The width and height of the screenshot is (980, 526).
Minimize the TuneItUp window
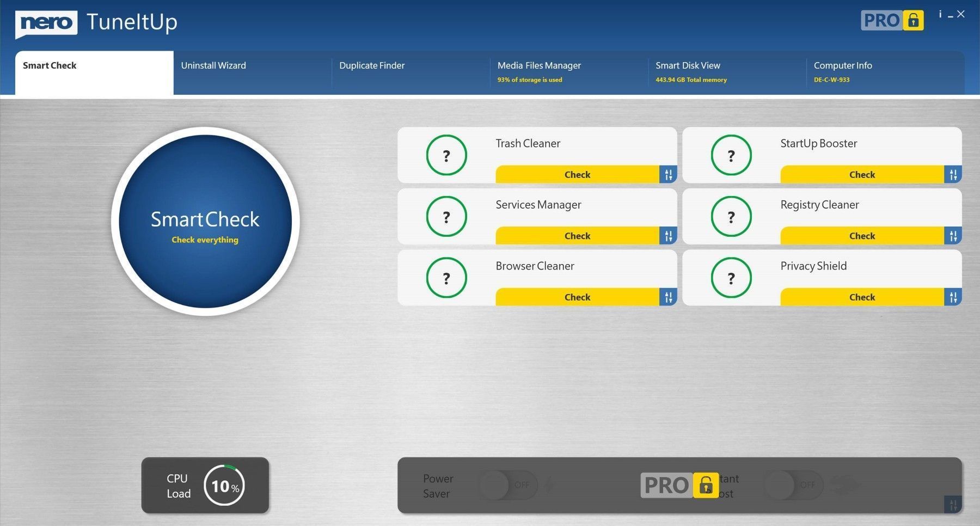[x=951, y=16]
